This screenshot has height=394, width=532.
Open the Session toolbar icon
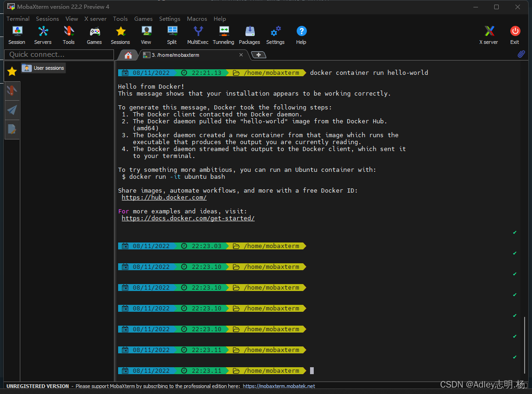pos(17,35)
